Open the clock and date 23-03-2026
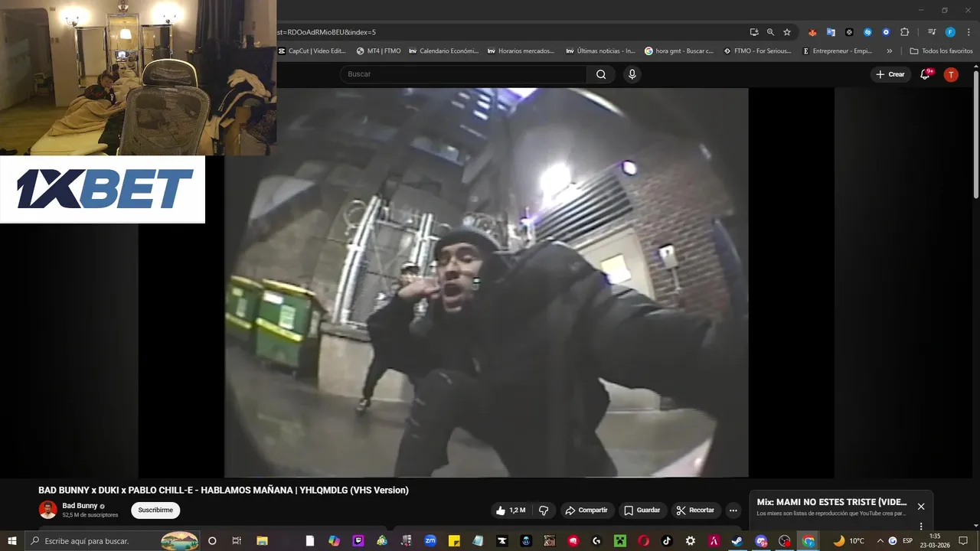 point(935,541)
